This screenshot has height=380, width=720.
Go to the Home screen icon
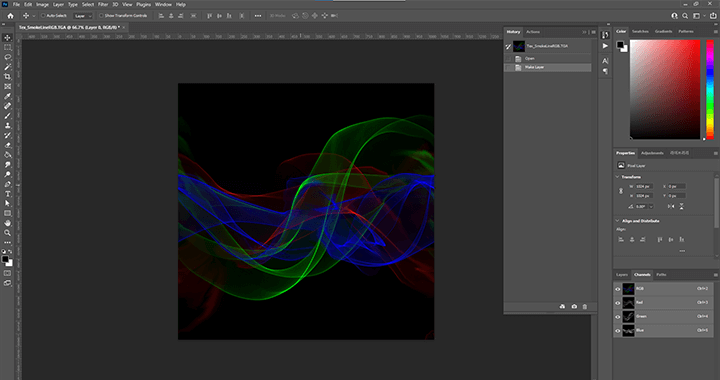[10, 16]
